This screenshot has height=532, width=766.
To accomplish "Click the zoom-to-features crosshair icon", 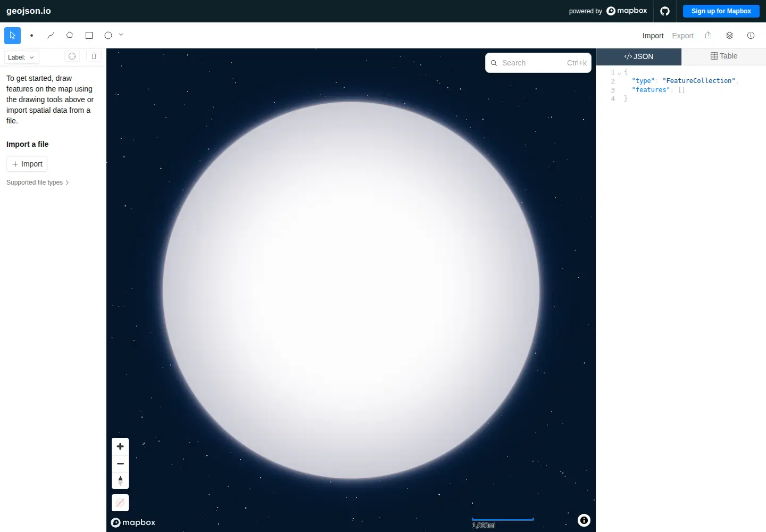I will pos(72,56).
